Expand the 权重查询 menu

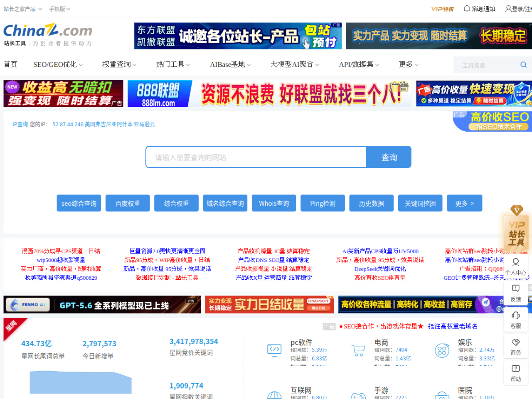(x=120, y=64)
